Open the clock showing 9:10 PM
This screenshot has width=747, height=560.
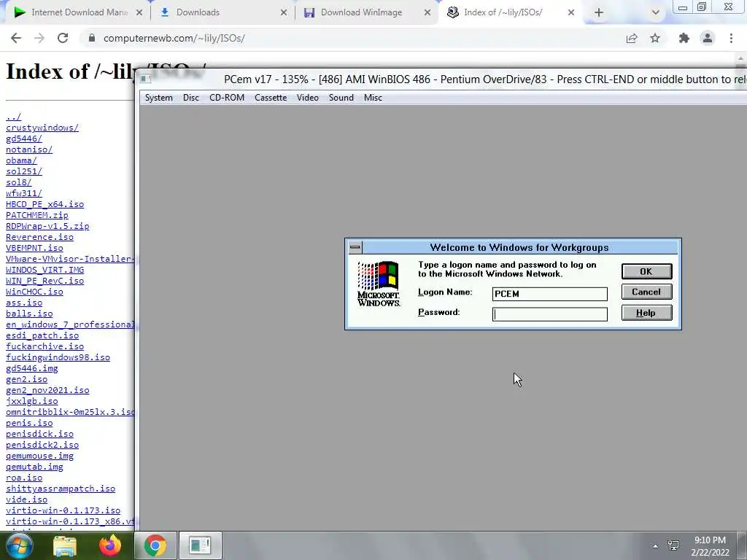coord(710,546)
